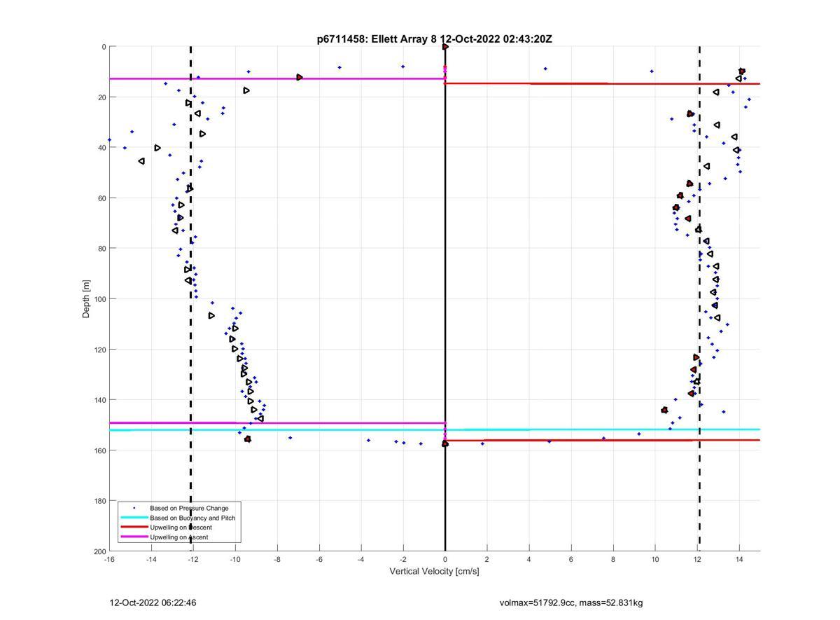This screenshot has height=620, width=840.
Task: Click depth-axis tick label '200'
Action: tap(99, 551)
